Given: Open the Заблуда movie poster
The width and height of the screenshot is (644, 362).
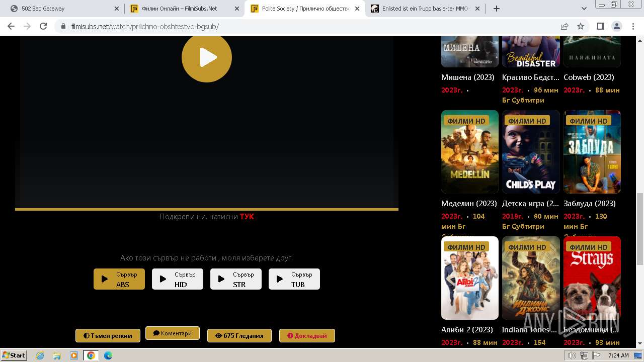Looking at the screenshot, I should [592, 152].
